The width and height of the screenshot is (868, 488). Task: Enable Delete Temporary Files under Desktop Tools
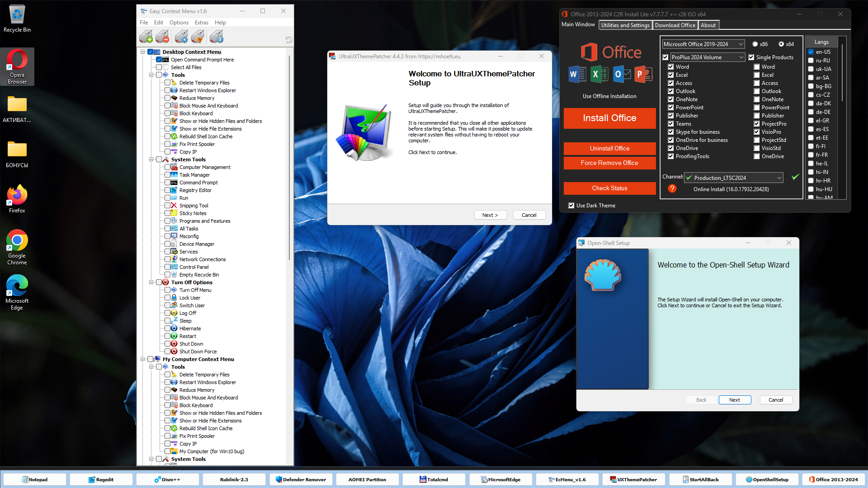167,83
